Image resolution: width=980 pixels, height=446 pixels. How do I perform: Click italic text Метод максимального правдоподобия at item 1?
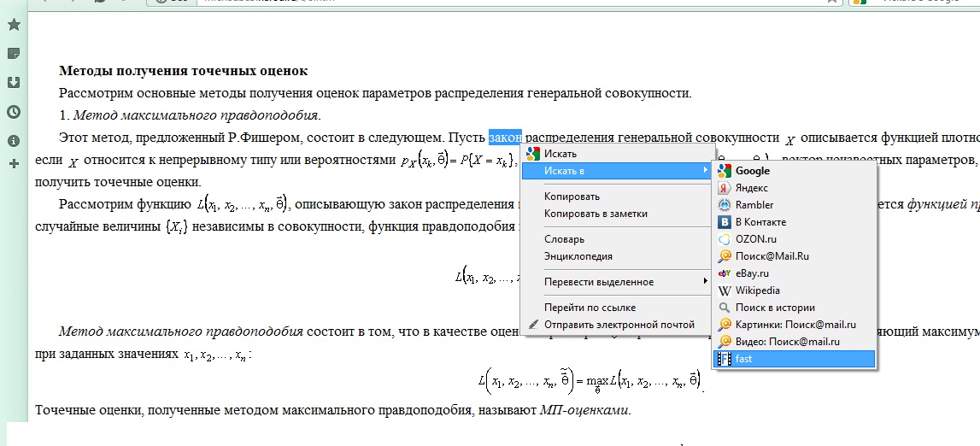(197, 115)
